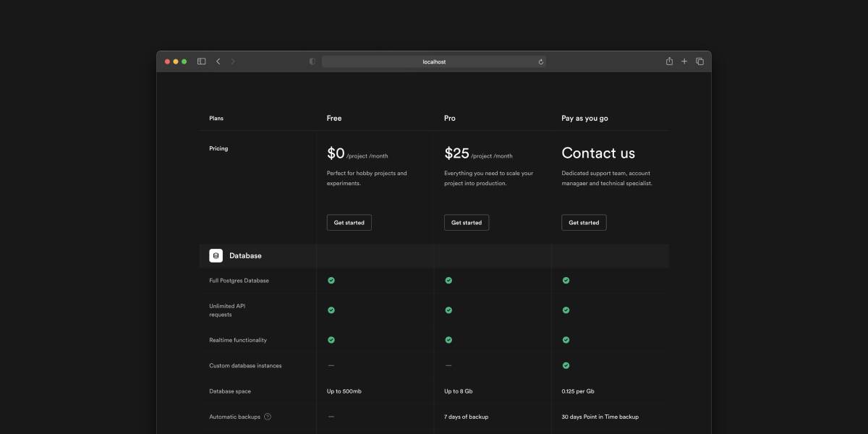This screenshot has height=434, width=868.
Task: Collapse the Database section header
Action: [x=246, y=255]
